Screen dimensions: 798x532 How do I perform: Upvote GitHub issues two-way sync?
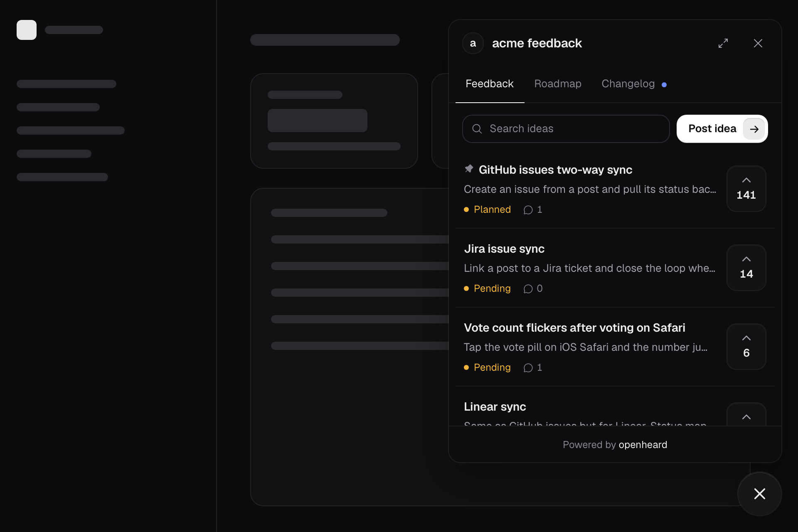tap(746, 189)
